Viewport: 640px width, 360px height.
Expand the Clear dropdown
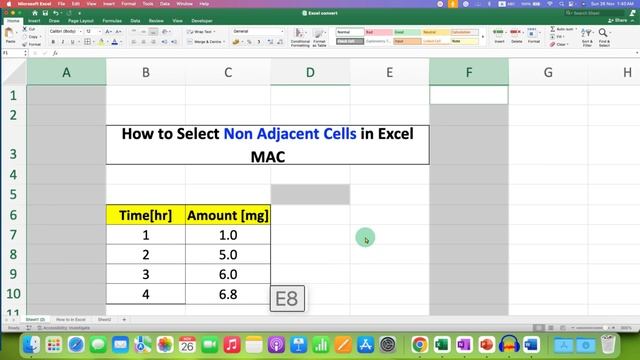point(568,44)
